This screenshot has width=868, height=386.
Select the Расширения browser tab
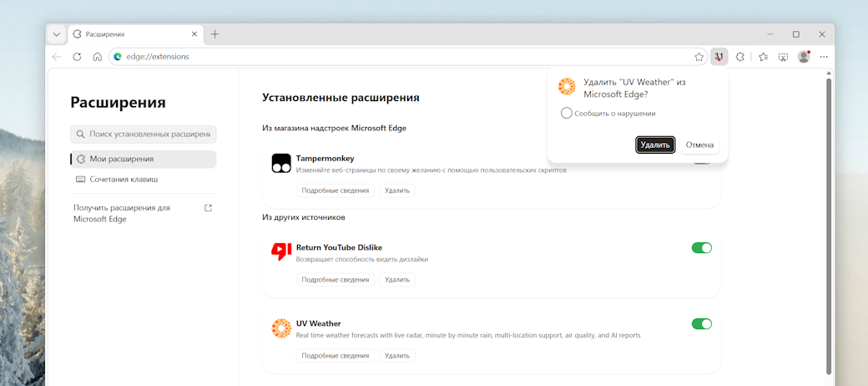click(134, 34)
